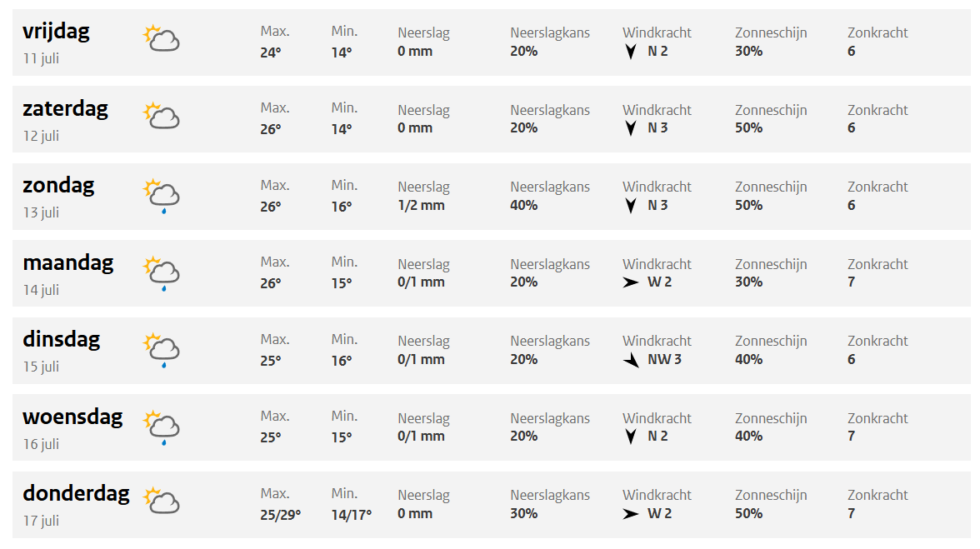Viewport: 980px width, 549px height.
Task: Open the maandag 14 juli forecast
Action: pyautogui.click(x=67, y=263)
